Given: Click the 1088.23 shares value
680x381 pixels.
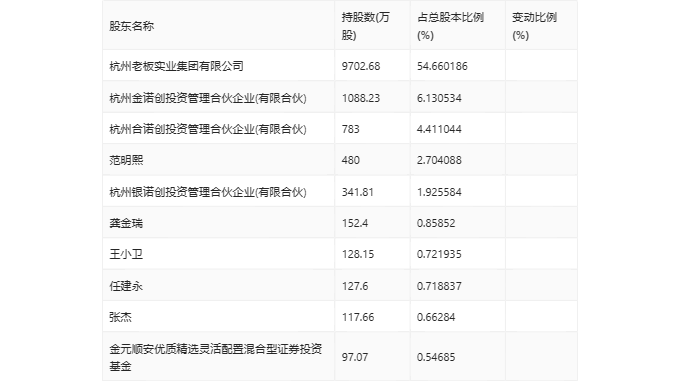Looking at the screenshot, I should click(361, 98).
